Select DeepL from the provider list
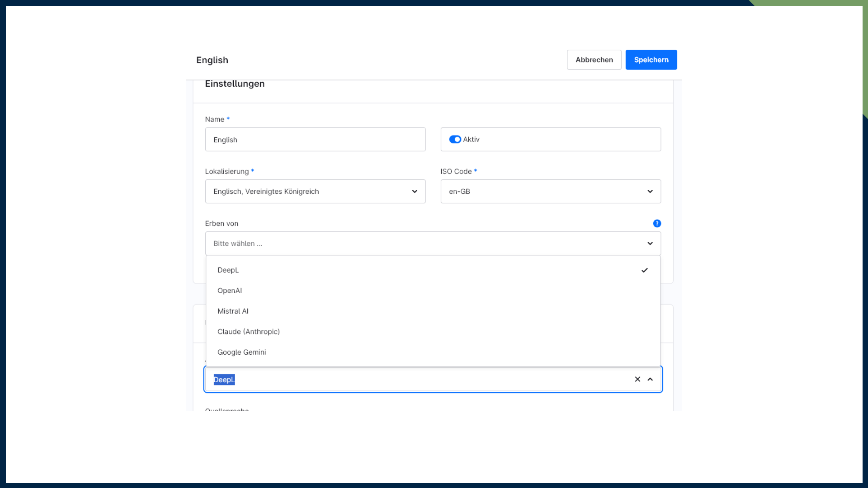Viewport: 868px width, 488px height. click(228, 270)
